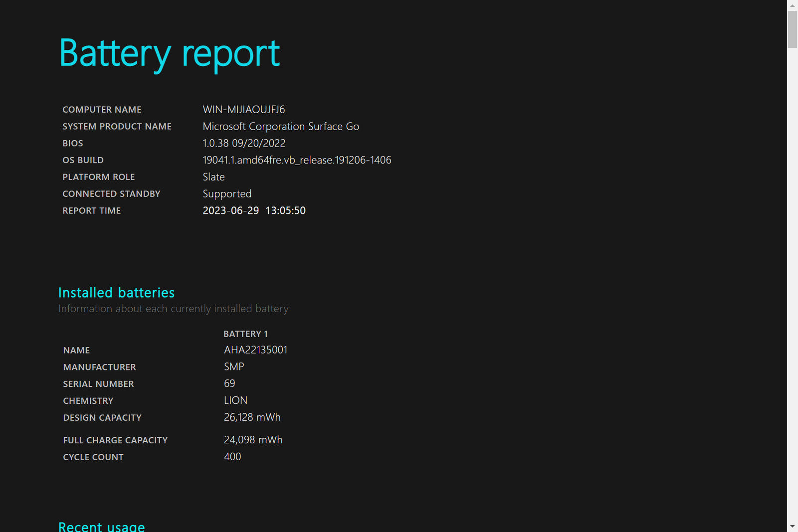Click the scrollbar down arrow
This screenshot has height=532, width=798.
[x=792, y=527]
